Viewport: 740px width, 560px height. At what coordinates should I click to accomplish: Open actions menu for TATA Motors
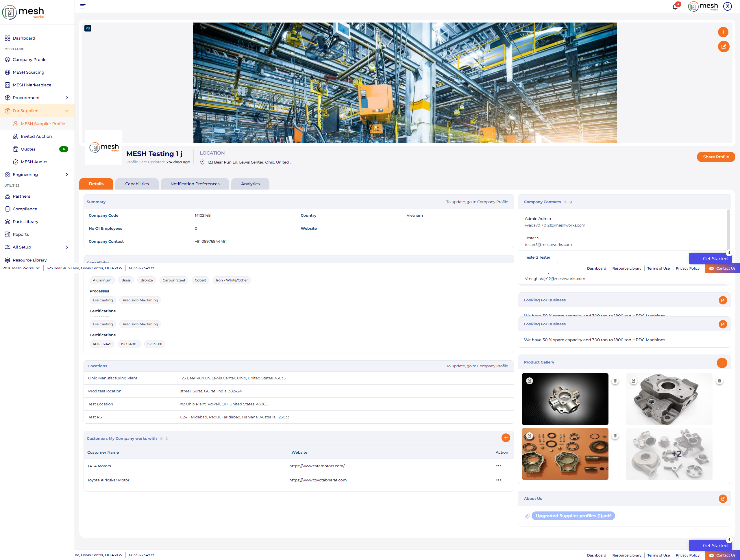click(x=498, y=466)
